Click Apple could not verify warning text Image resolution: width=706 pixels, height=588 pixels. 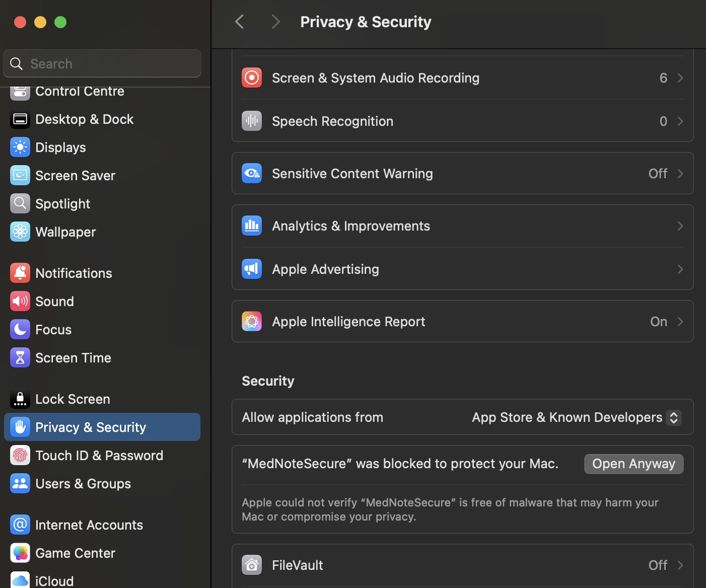click(450, 509)
